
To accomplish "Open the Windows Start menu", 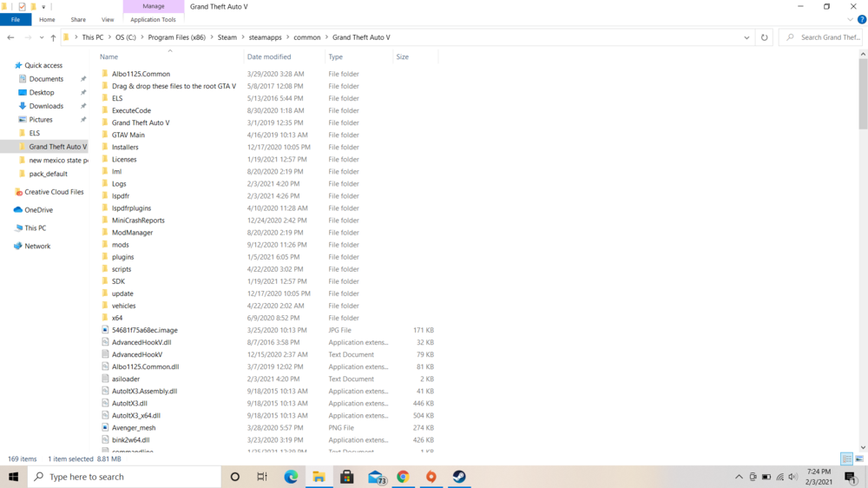I will click(x=13, y=477).
